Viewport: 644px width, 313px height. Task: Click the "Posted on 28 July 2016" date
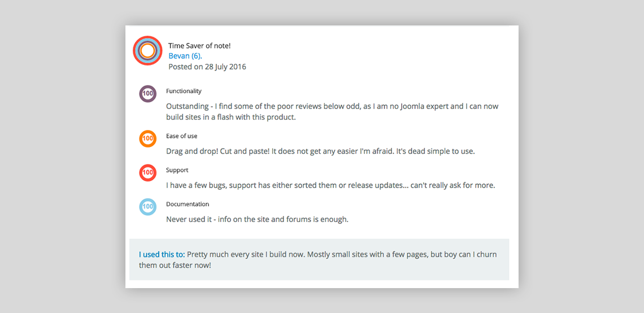[207, 67]
